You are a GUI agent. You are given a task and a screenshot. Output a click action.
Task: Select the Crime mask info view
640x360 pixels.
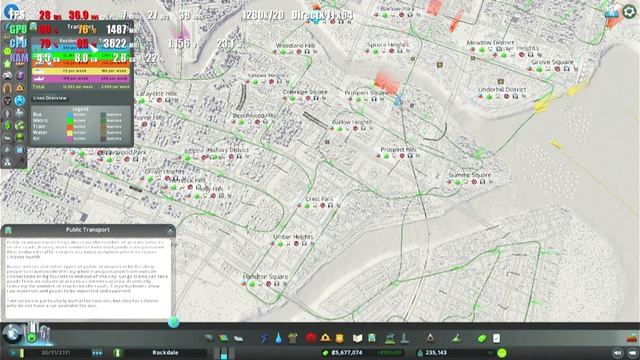click(7, 100)
